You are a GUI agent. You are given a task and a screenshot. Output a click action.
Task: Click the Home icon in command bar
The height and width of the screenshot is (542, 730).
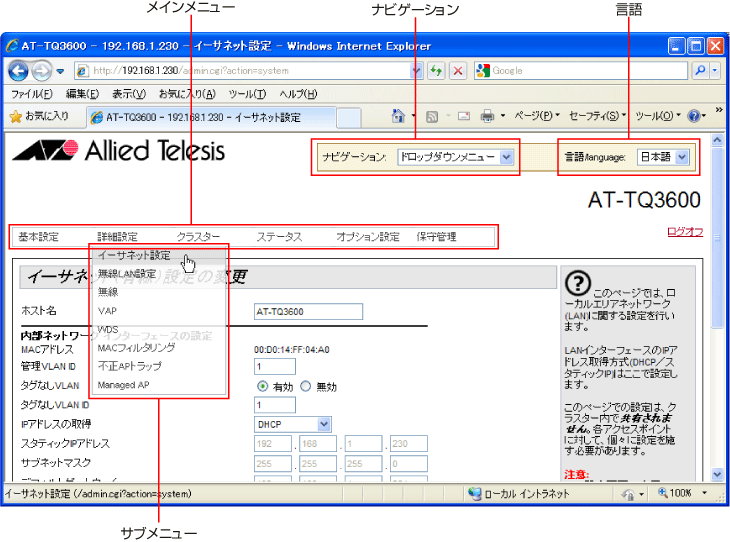pyautogui.click(x=398, y=116)
